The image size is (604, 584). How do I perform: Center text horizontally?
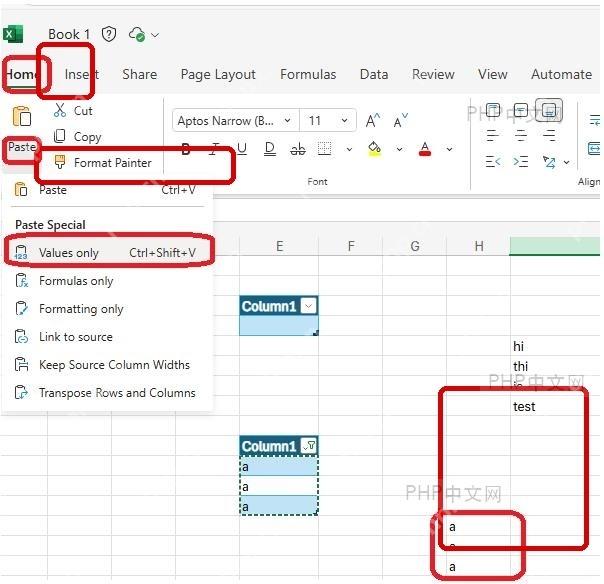point(521,136)
